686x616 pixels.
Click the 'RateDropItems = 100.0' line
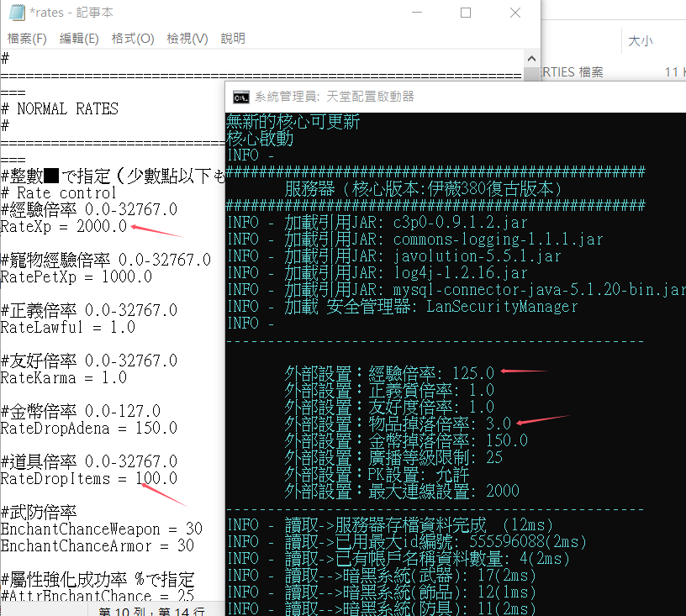pos(89,478)
